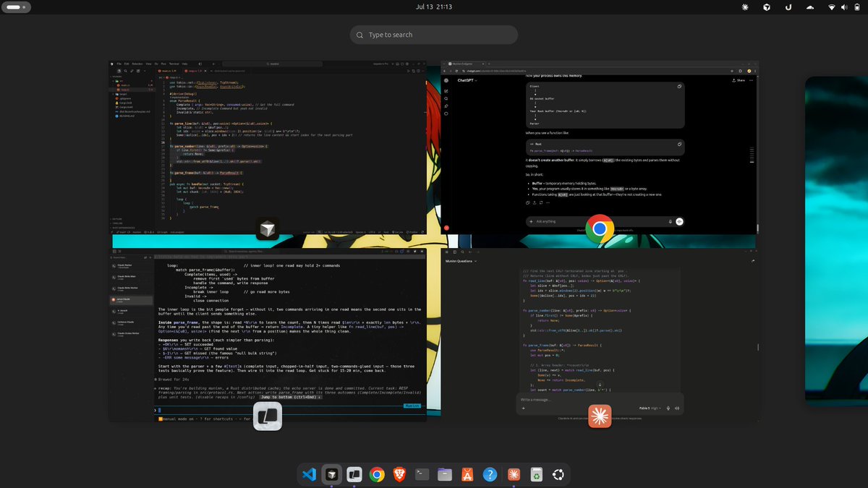
Task: Open the Terminal app from the dock
Action: [422, 475]
